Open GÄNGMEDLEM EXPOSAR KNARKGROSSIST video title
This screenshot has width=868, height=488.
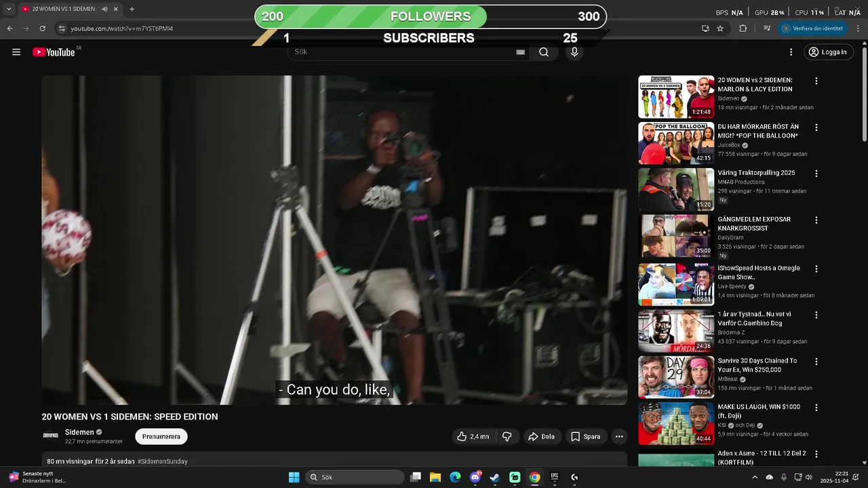754,224
